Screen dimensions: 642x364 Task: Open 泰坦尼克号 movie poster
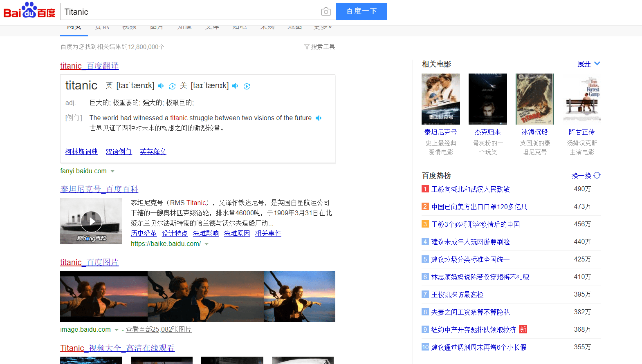(441, 99)
